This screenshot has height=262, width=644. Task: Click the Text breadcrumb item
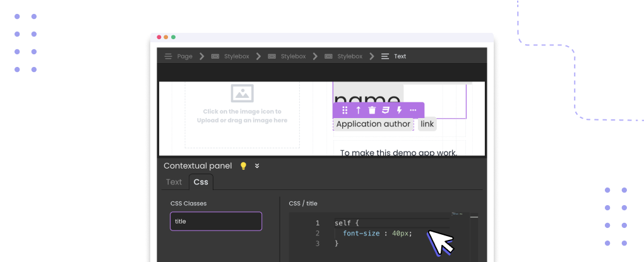tap(400, 56)
